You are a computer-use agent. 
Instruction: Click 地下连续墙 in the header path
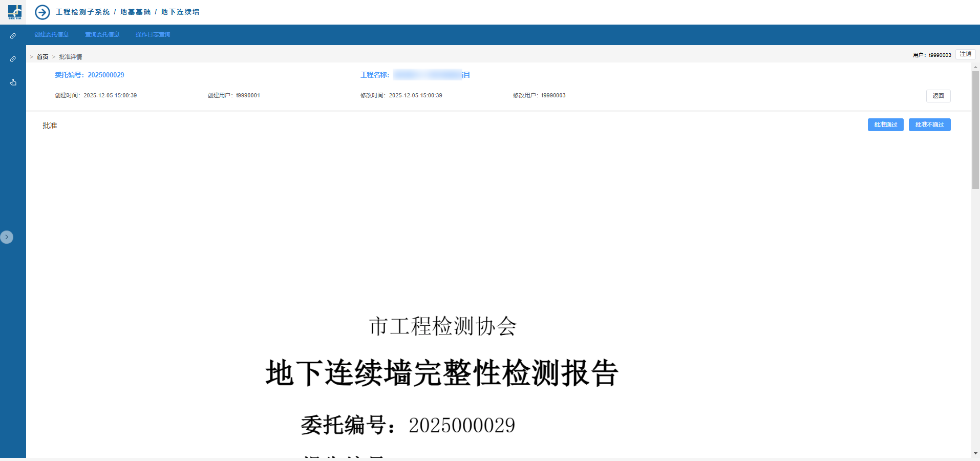pos(180,12)
